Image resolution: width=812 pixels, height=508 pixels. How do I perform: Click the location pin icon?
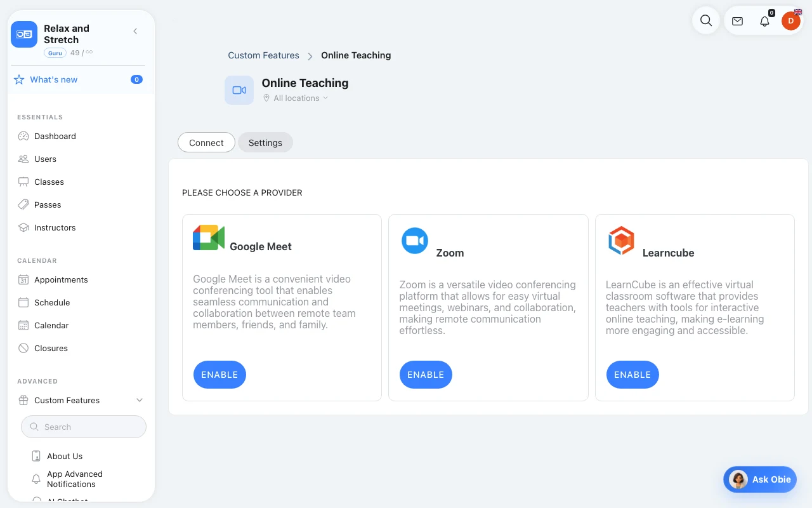coord(266,98)
